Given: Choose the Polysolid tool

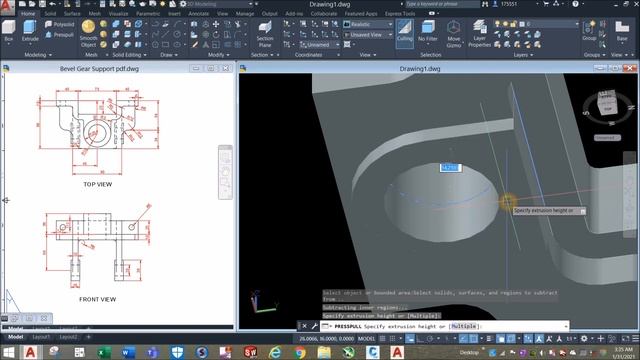Looking at the screenshot, I should click(x=60, y=24).
